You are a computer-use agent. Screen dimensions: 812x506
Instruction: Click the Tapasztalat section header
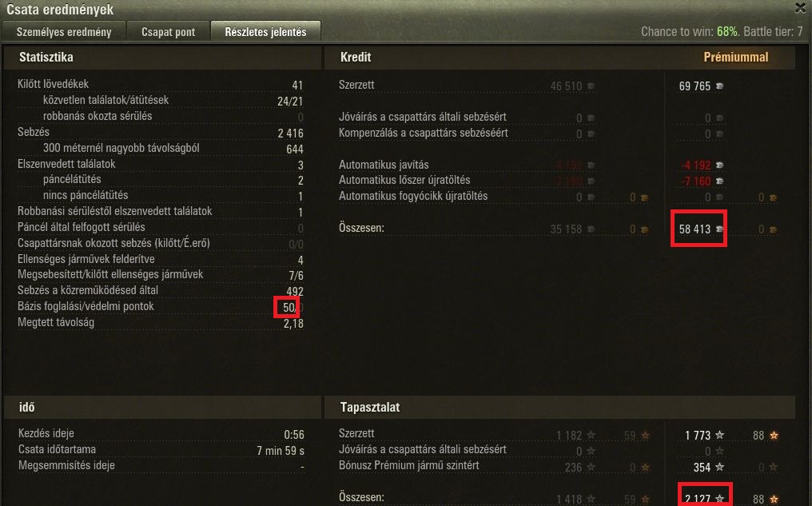(370, 407)
